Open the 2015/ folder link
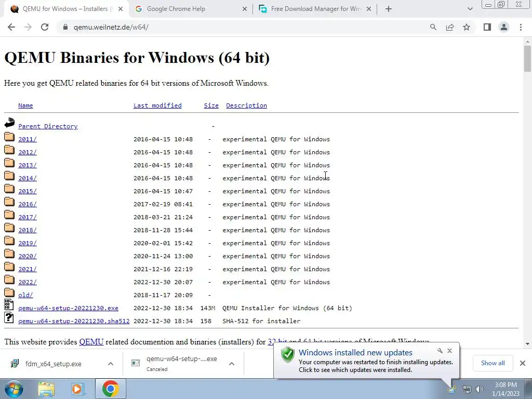 [x=28, y=191]
